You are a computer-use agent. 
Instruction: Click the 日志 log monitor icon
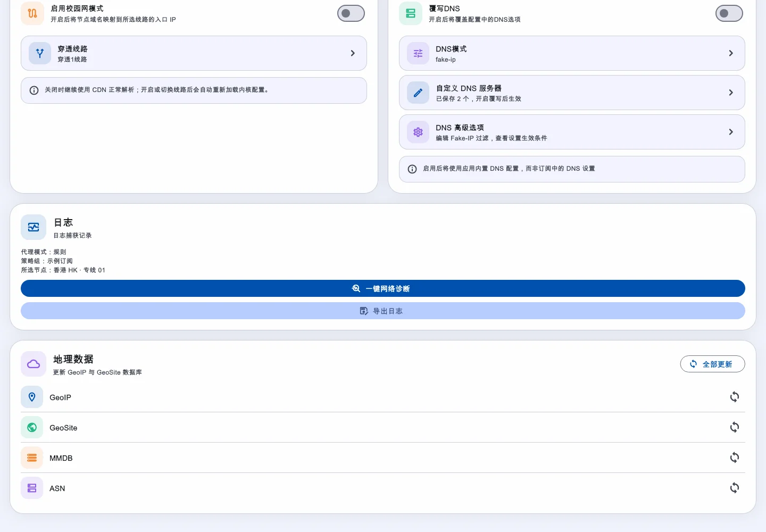click(34, 227)
